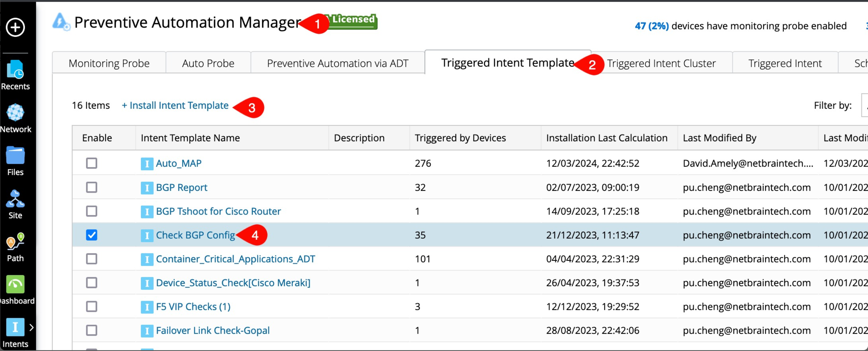
Task: Switch to the Triggered Intent Cluster tab
Action: 661,63
